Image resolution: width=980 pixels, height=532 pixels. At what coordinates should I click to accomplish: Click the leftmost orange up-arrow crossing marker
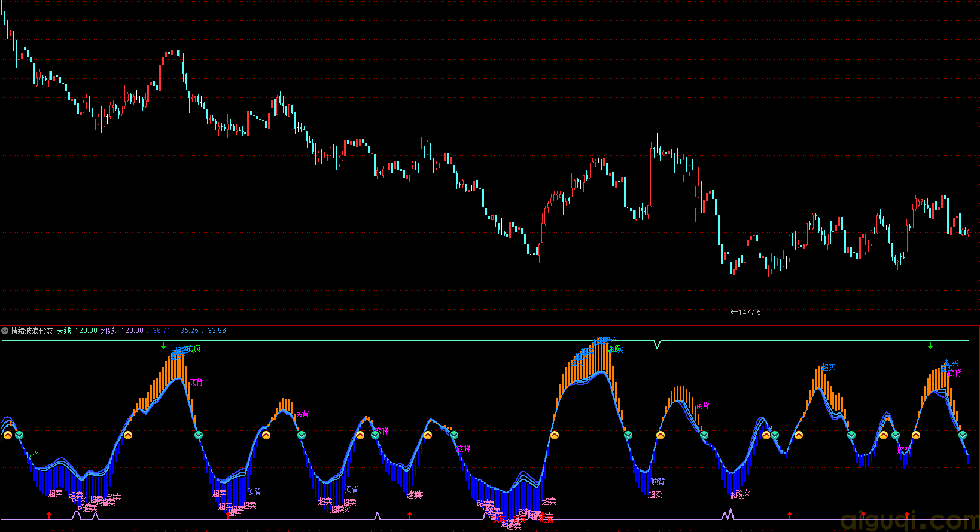8,435
